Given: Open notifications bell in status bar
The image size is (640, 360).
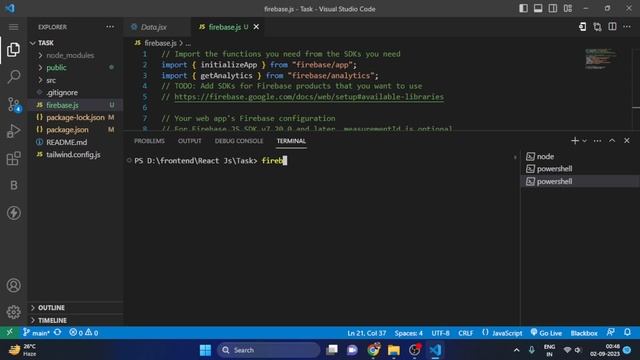Looking at the screenshot, I should [x=627, y=333].
